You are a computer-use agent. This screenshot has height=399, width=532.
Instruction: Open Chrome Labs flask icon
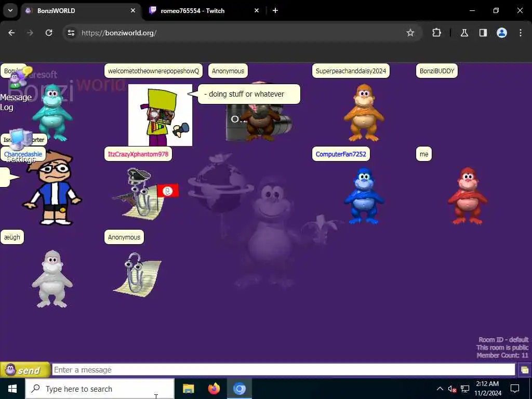(464, 33)
